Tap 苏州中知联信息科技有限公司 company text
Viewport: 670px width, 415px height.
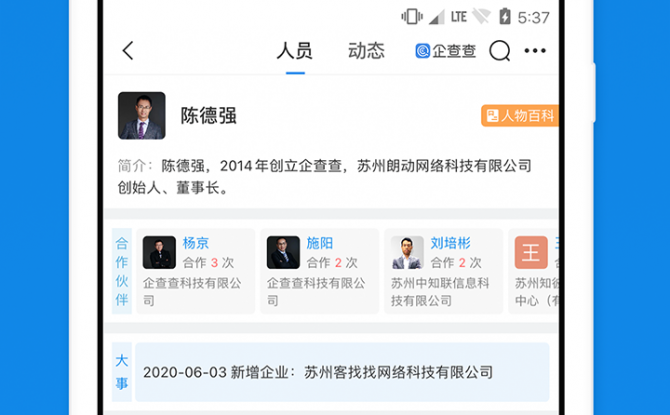click(x=440, y=291)
